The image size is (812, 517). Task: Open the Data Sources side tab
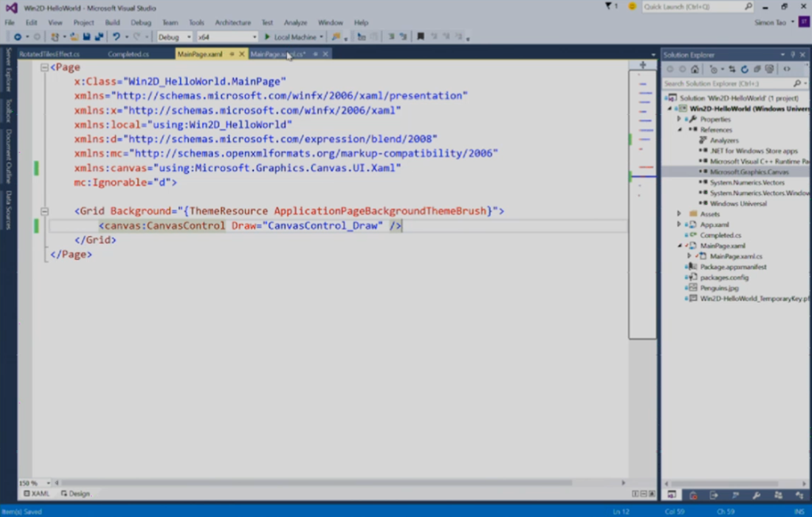pyautogui.click(x=9, y=210)
